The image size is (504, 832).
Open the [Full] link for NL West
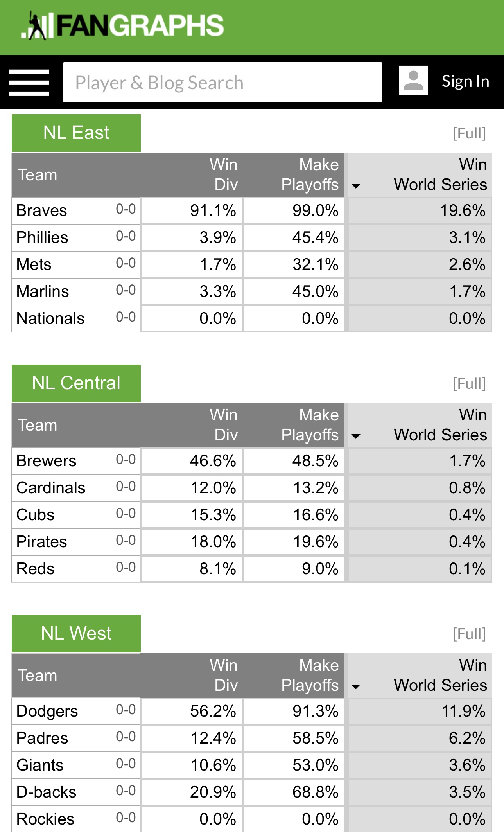point(469,634)
